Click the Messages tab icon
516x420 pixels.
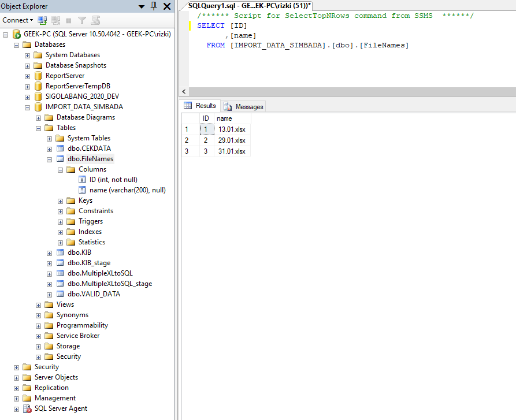228,106
